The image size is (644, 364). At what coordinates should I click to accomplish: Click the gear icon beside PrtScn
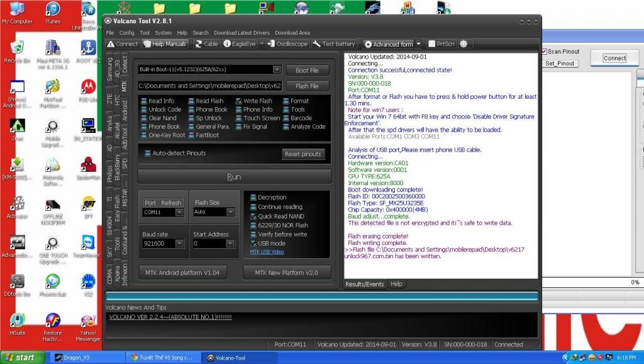tap(464, 44)
